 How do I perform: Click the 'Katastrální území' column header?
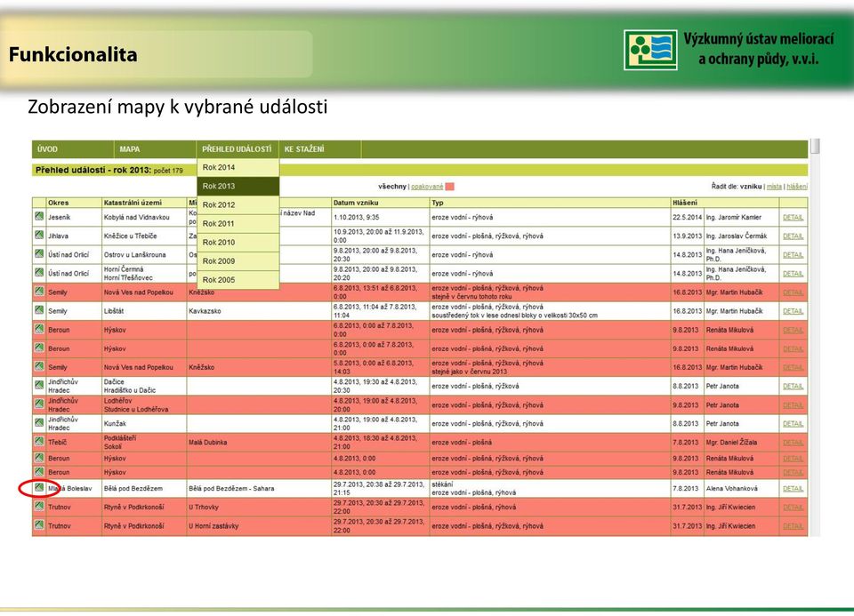point(144,203)
